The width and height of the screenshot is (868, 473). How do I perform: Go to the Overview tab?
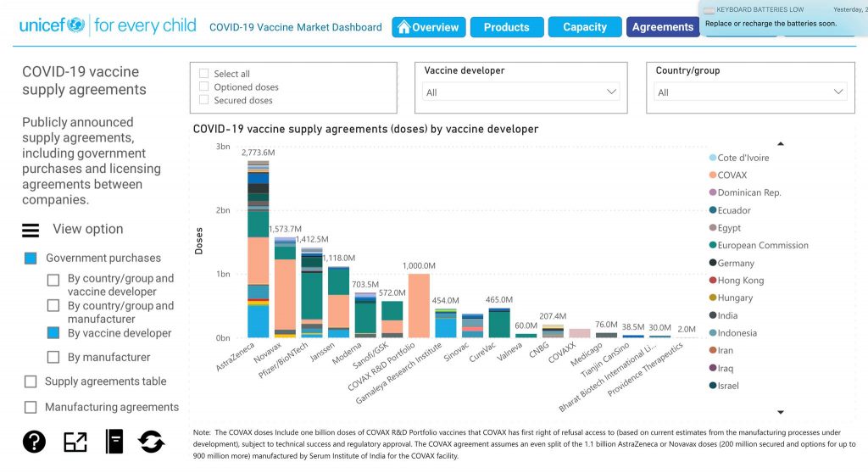[428, 26]
